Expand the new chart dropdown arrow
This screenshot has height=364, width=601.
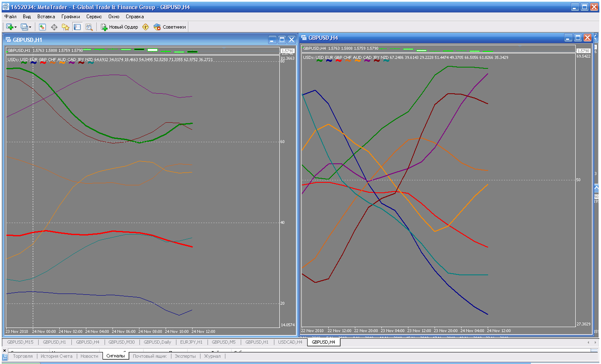point(16,27)
